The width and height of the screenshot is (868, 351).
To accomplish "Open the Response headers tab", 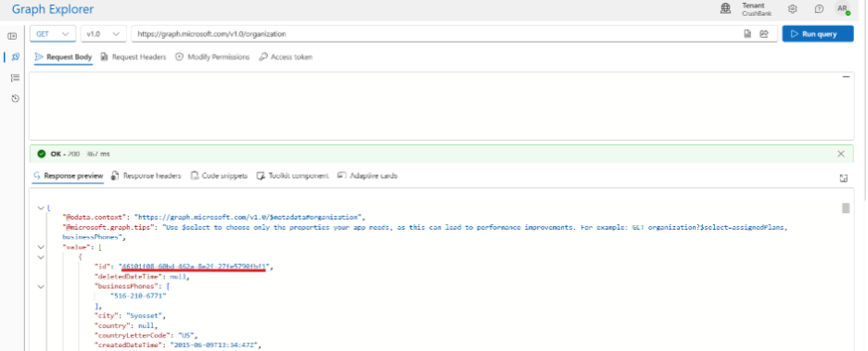I will point(147,176).
